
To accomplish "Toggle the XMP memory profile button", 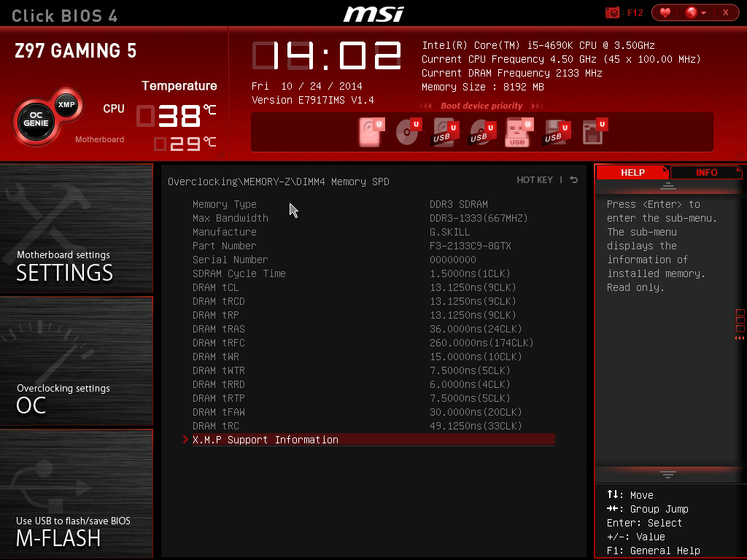I will (66, 104).
